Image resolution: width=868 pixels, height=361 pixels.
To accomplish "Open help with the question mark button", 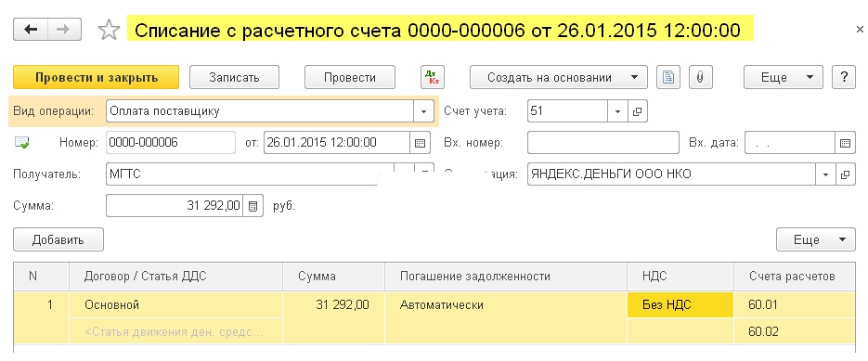I will point(844,78).
